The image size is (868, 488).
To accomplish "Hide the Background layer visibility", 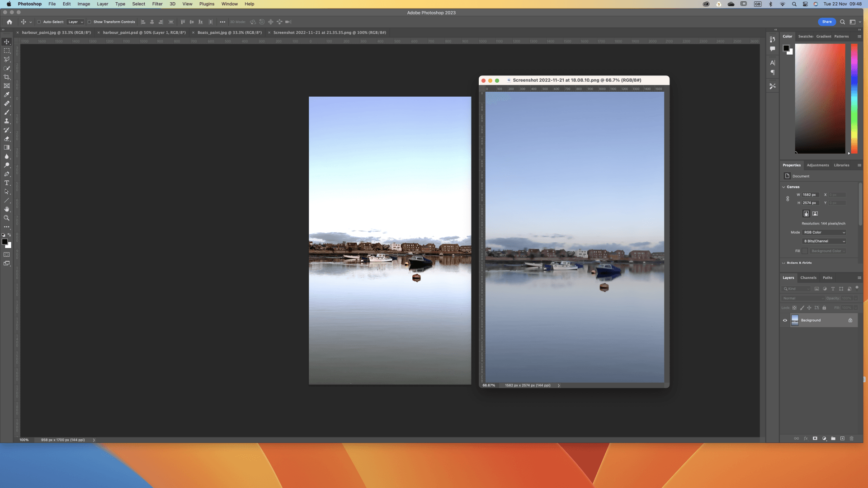I will click(785, 320).
